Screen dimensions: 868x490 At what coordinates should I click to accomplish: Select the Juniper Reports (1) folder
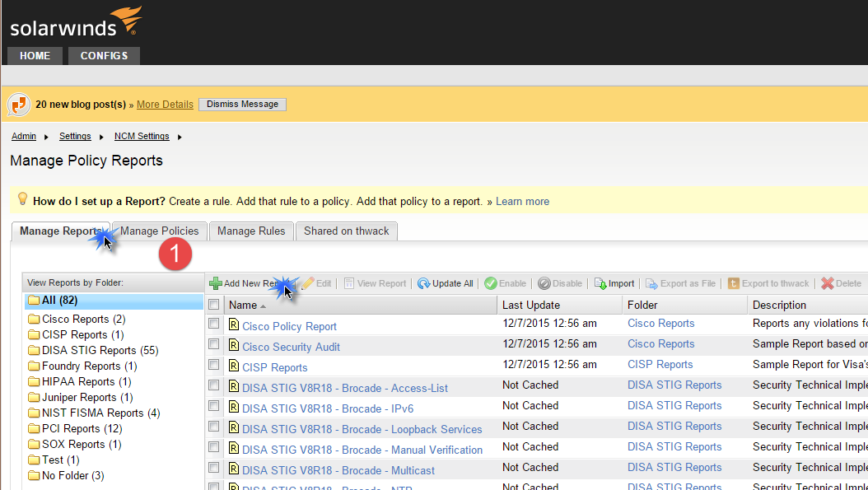(x=87, y=398)
